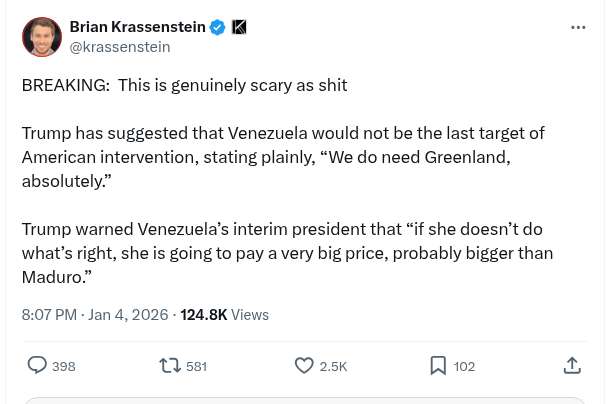
Task: Like the post with the heart icon
Action: tap(304, 366)
